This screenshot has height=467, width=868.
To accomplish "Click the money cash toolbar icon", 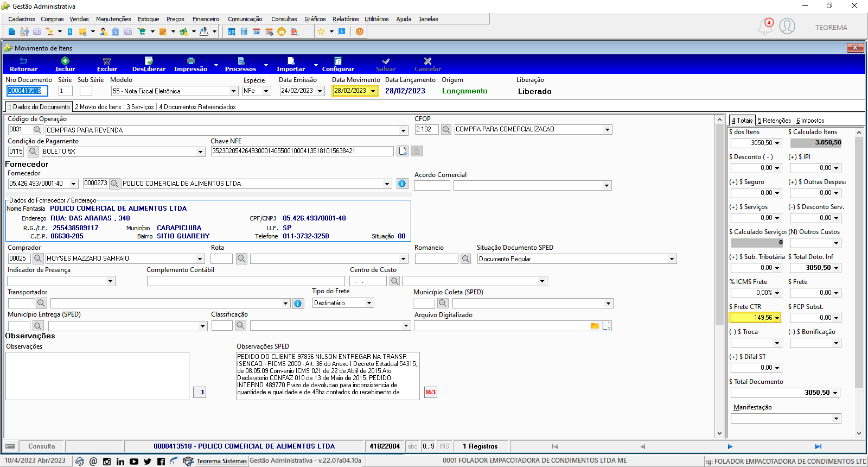I will (x=184, y=31).
